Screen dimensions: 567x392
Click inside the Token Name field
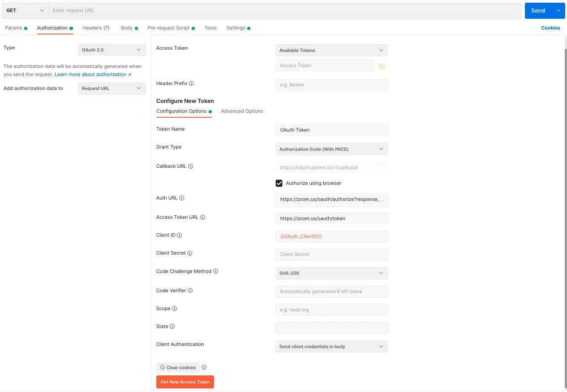pyautogui.click(x=331, y=130)
